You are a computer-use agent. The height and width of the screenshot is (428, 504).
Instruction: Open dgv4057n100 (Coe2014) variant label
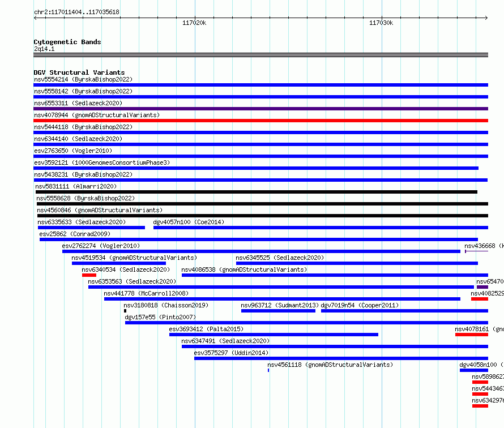189,222
